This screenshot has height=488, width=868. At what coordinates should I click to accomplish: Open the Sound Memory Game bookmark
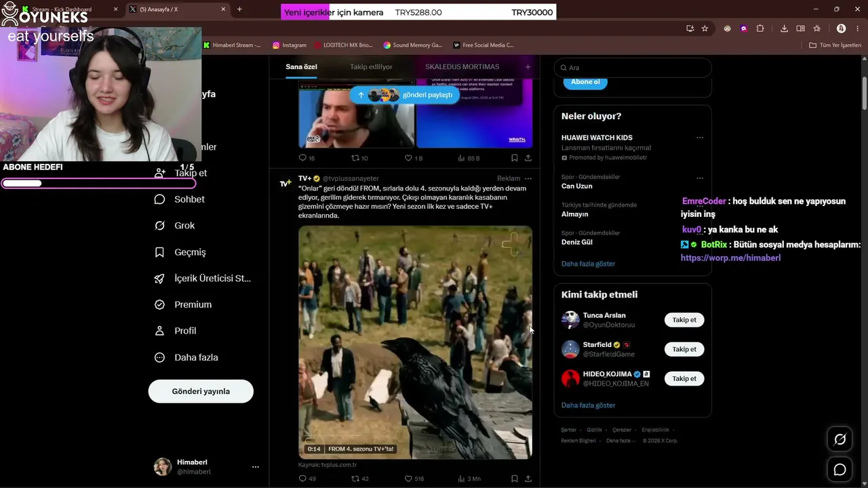click(x=412, y=45)
